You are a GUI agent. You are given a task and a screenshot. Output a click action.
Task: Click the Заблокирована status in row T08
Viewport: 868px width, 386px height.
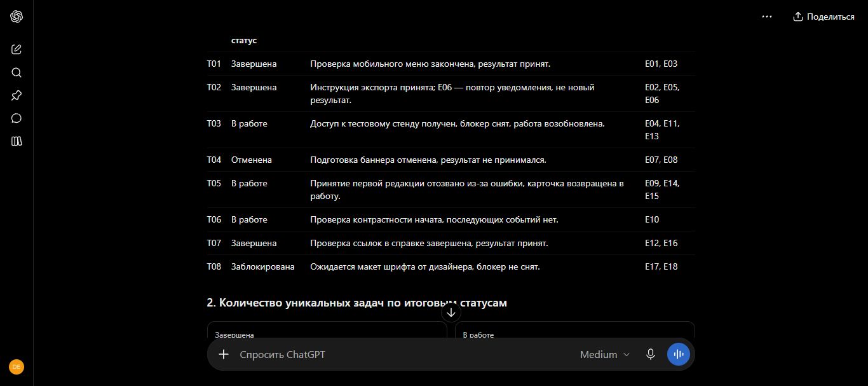(x=263, y=266)
